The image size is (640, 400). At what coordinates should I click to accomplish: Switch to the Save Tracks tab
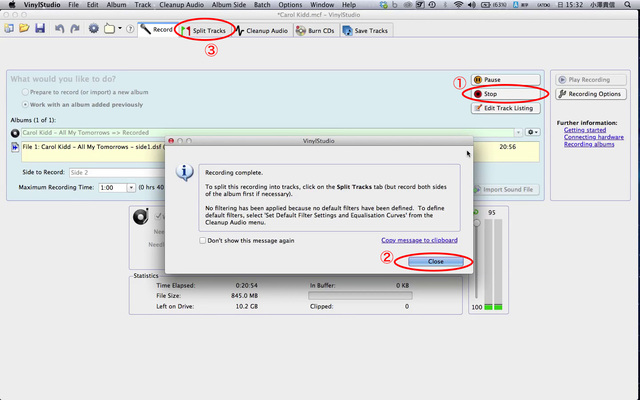tap(366, 31)
